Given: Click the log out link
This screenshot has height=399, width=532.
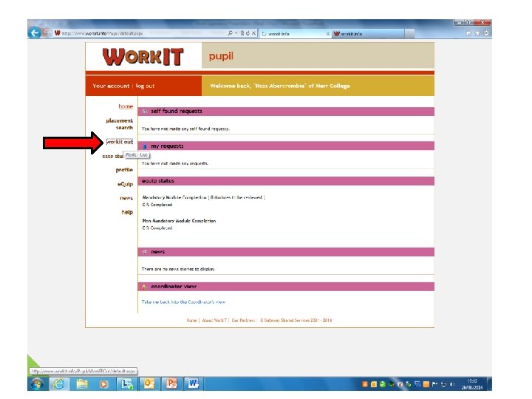Looking at the screenshot, I should pos(146,86).
